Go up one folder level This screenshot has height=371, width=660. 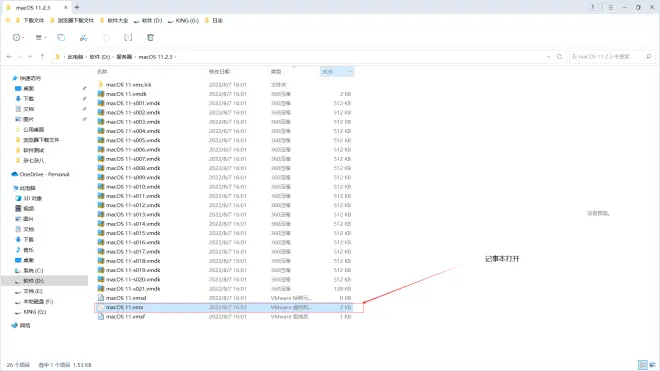click(42, 56)
